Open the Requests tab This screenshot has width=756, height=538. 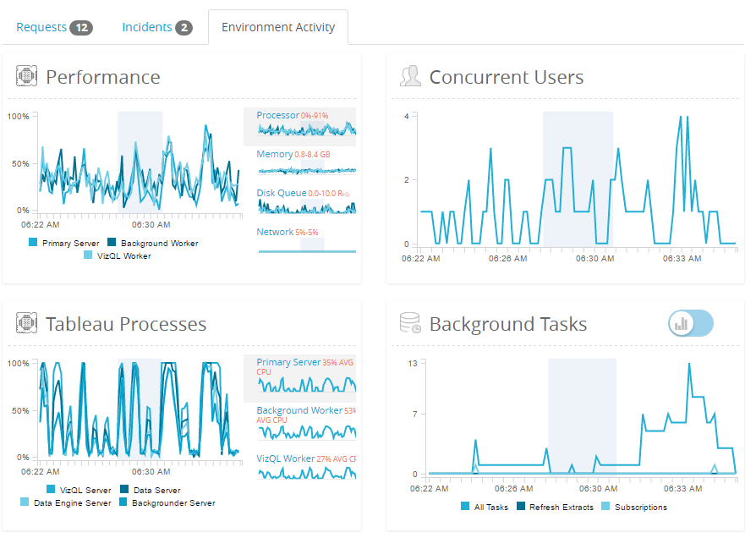click(x=54, y=27)
